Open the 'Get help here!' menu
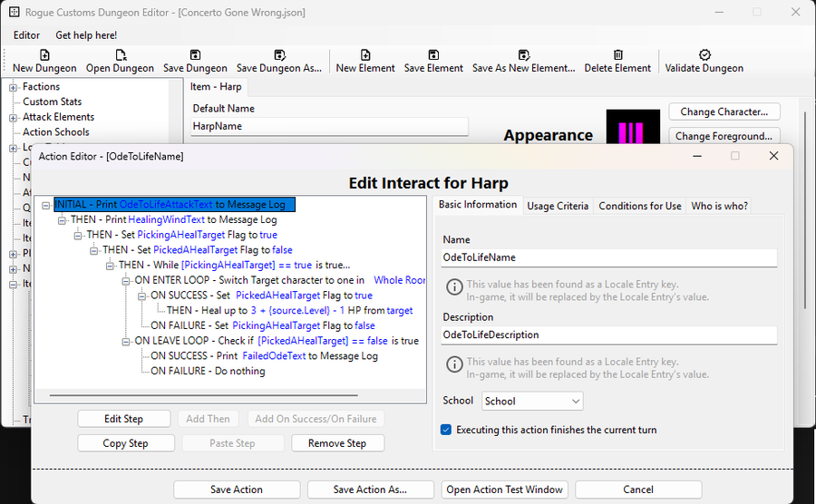The image size is (816, 504). tap(86, 34)
